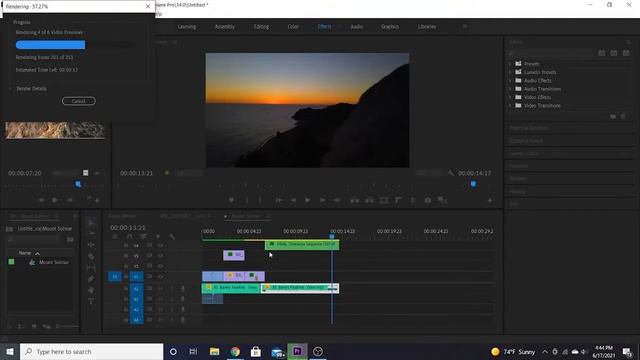
Task: Expand the Presets effects folder
Action: point(510,64)
